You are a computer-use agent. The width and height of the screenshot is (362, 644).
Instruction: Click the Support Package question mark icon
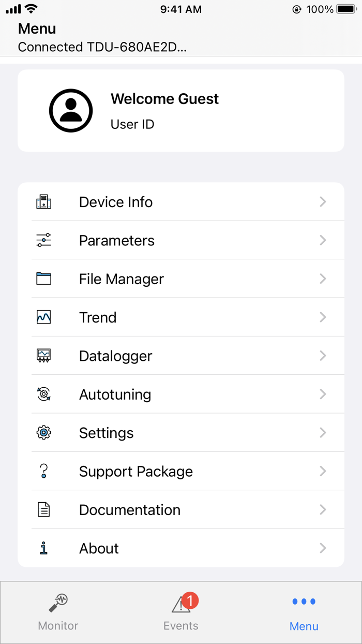pos(43,471)
